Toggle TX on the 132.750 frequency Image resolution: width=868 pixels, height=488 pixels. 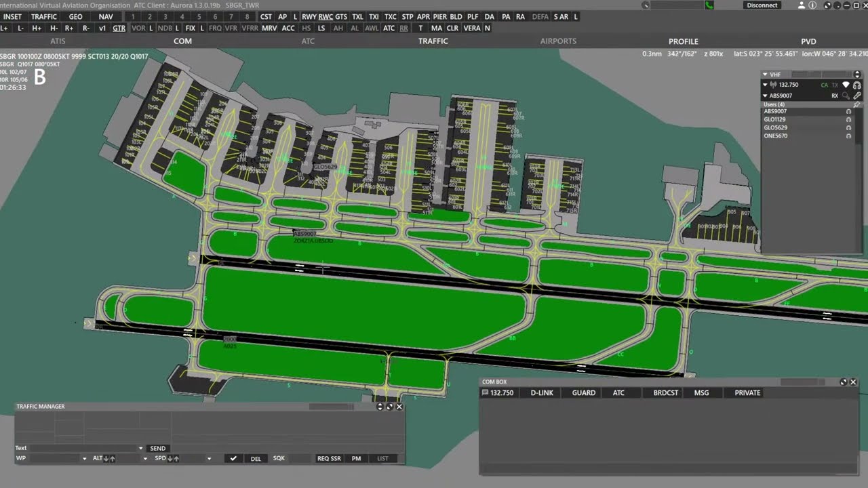click(x=835, y=85)
